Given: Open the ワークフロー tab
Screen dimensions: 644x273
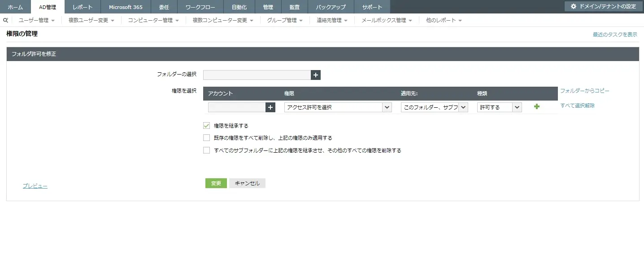Looking at the screenshot, I should pos(200,7).
